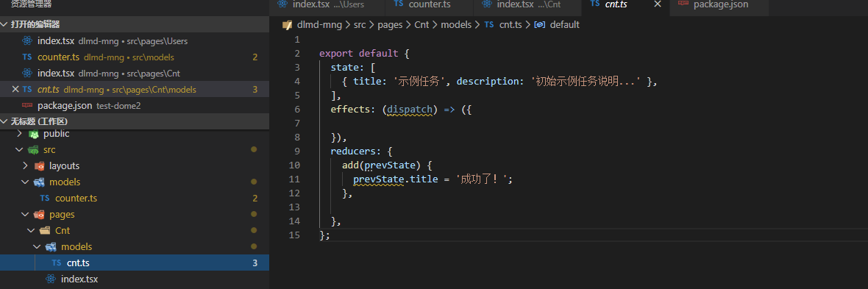
Task: Click the layouts folder icon
Action: click(39, 165)
